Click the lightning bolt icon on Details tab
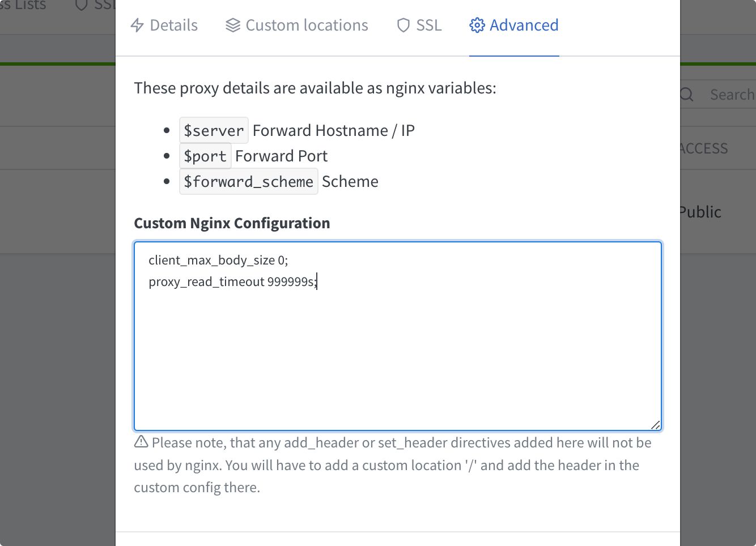The width and height of the screenshot is (756, 546). (x=137, y=25)
